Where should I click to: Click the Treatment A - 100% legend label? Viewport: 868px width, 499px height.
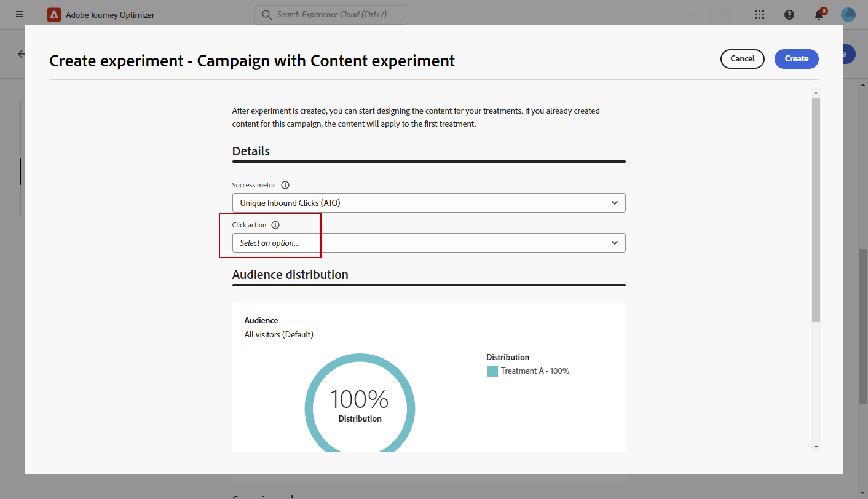tap(535, 371)
